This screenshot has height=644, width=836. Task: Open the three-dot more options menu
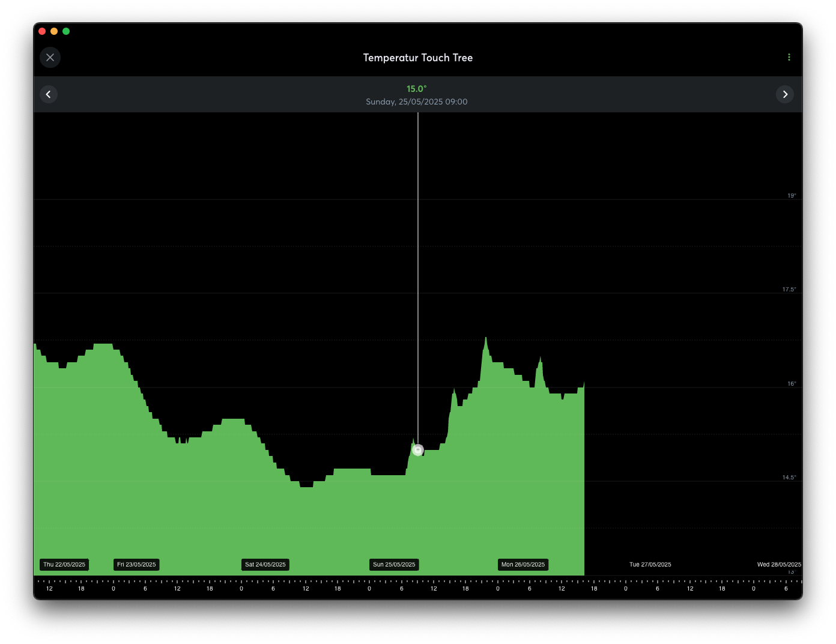(789, 57)
